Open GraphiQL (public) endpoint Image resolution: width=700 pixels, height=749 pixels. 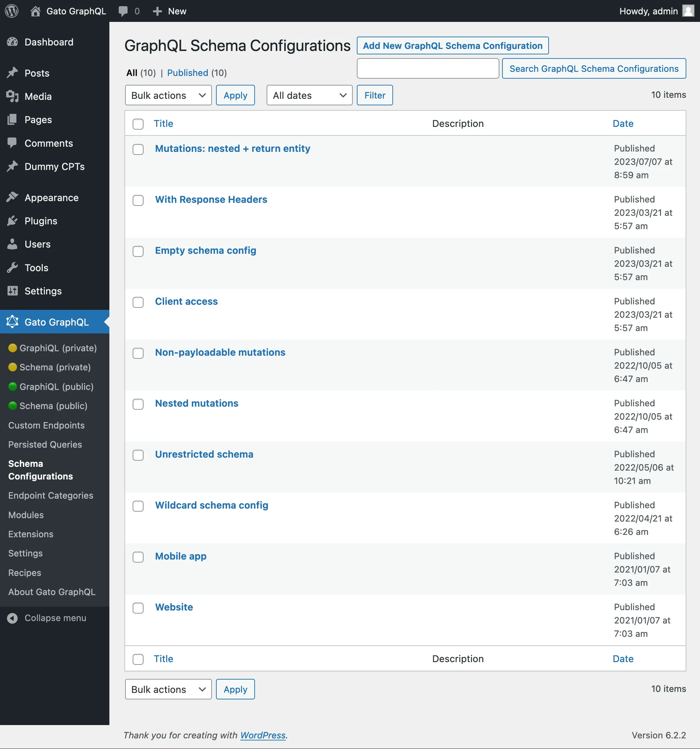57,386
